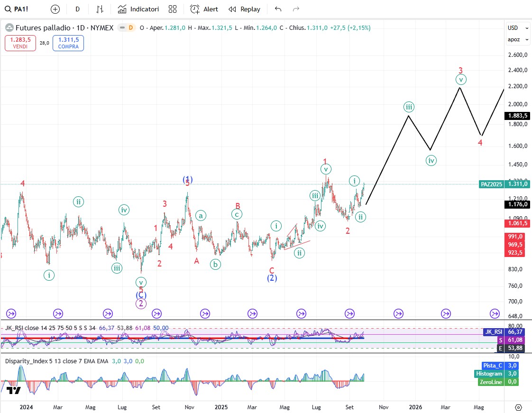Expand the USD currency dropdown
The image size is (532, 413).
click(513, 28)
